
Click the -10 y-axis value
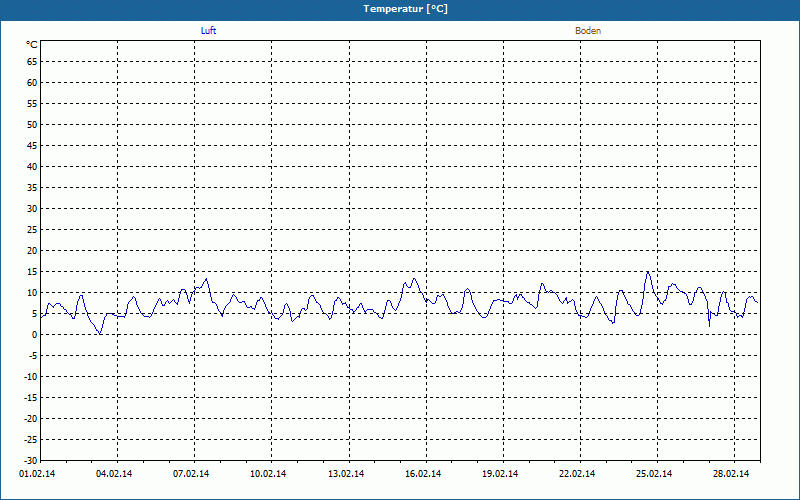click(31, 377)
